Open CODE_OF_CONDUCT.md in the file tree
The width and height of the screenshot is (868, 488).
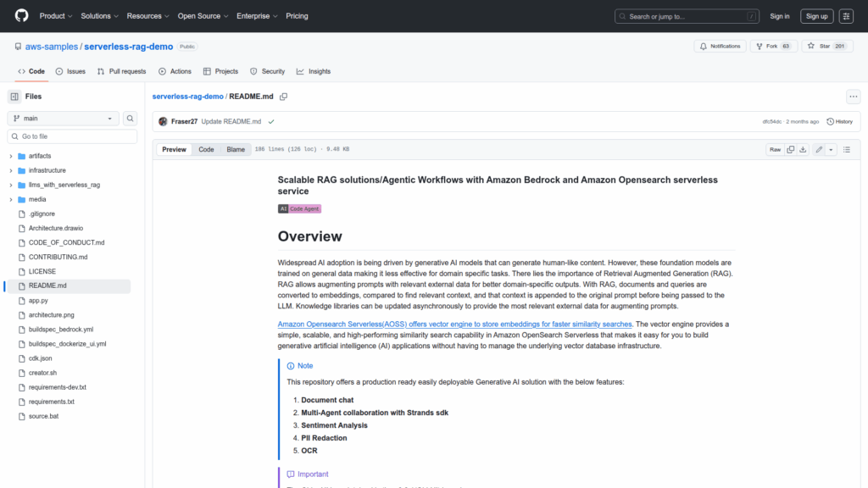pos(68,242)
